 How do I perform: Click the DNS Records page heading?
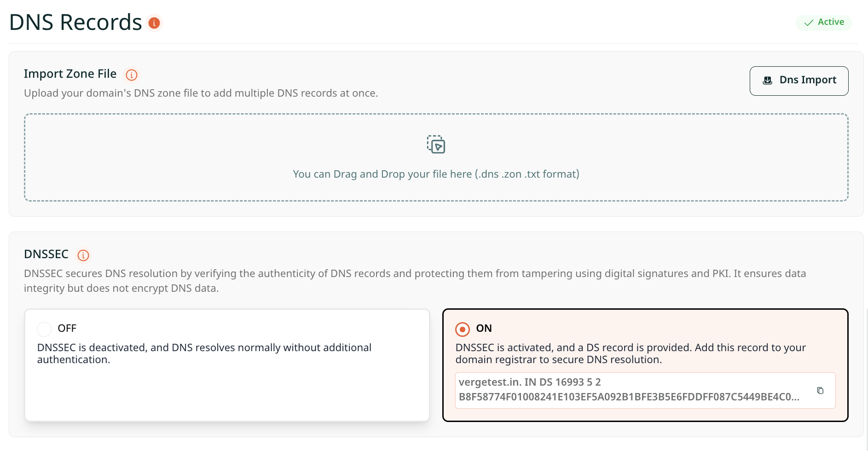click(75, 22)
